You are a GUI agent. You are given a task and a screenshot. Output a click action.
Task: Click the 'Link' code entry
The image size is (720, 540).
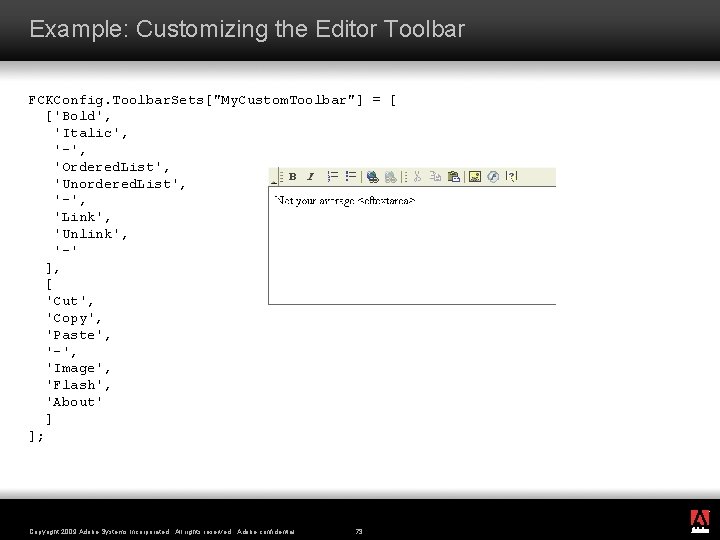(82, 217)
